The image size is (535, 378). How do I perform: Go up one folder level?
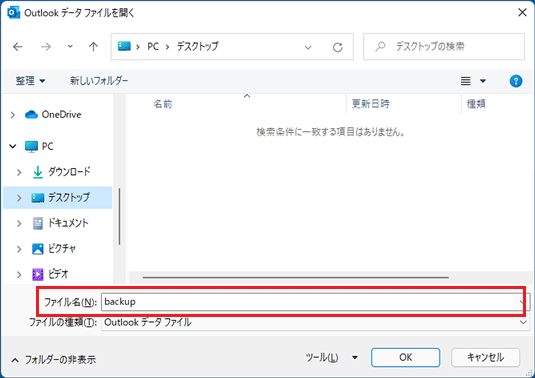coord(93,46)
